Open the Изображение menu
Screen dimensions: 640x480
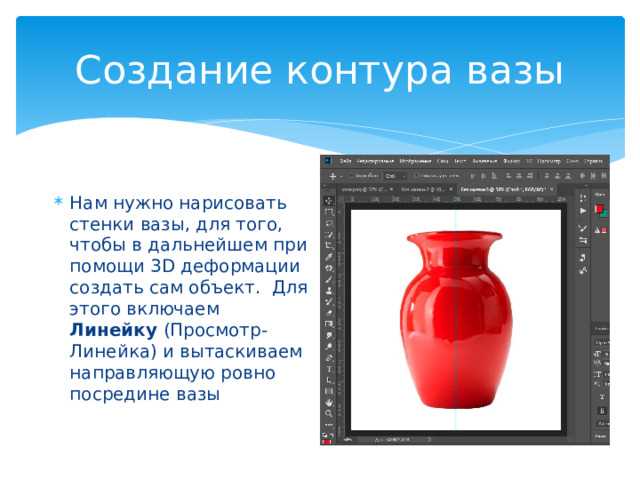[x=415, y=161]
